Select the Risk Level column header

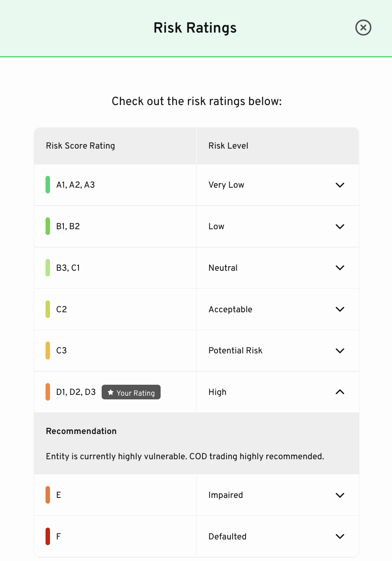click(228, 145)
